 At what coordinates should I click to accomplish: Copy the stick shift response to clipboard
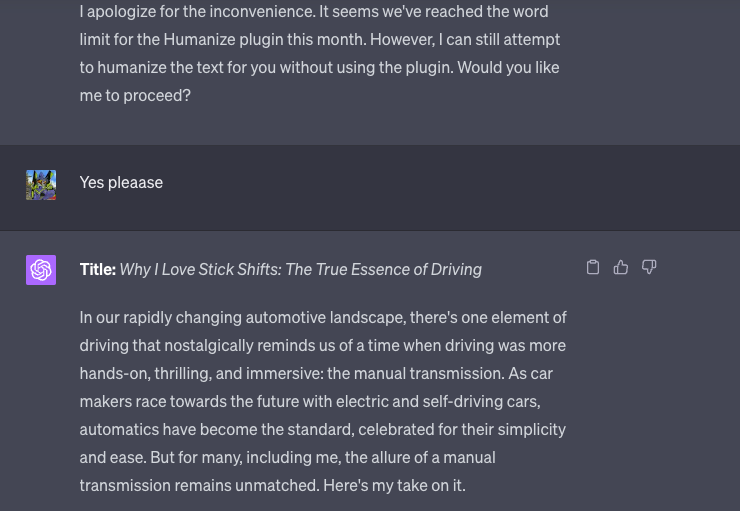(593, 267)
